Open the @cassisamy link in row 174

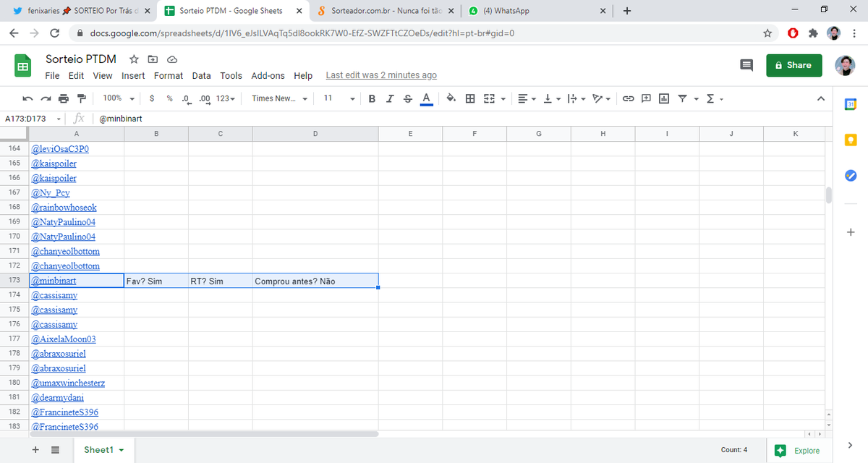click(x=54, y=295)
